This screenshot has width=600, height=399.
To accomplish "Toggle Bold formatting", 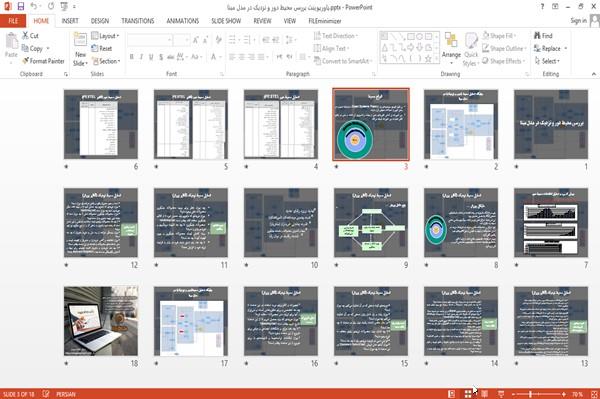I will coord(132,57).
